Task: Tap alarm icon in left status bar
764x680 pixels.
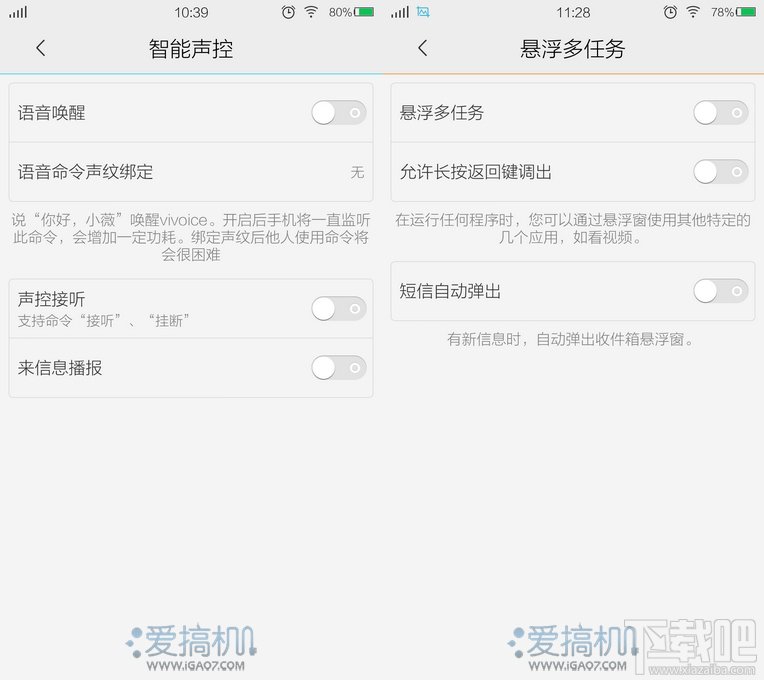Action: click(x=288, y=12)
